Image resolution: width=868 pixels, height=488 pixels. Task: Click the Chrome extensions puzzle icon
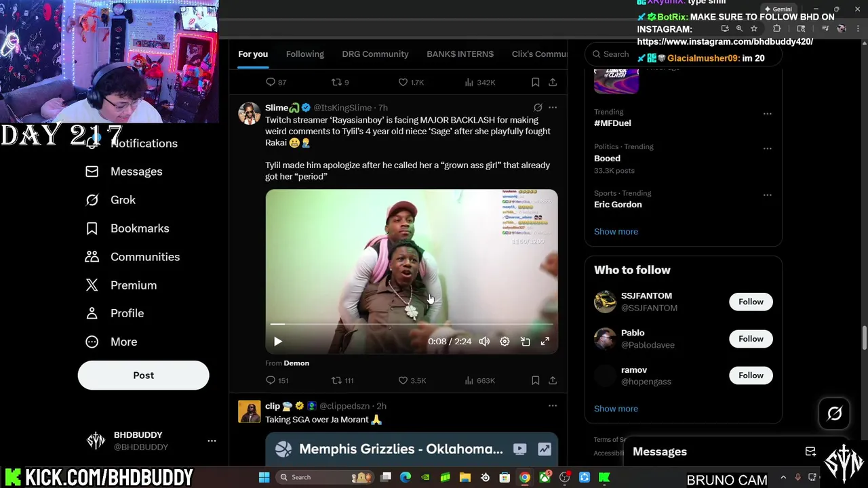(776, 28)
